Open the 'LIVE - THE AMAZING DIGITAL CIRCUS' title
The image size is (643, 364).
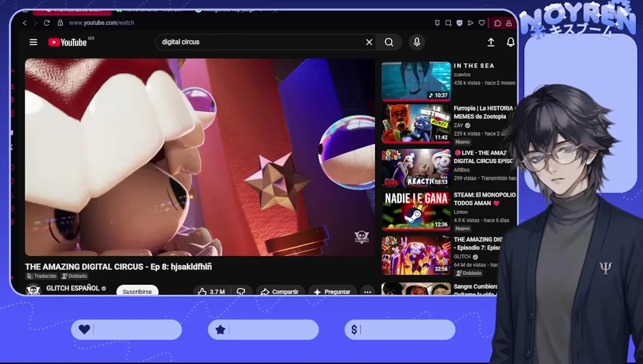(x=484, y=157)
